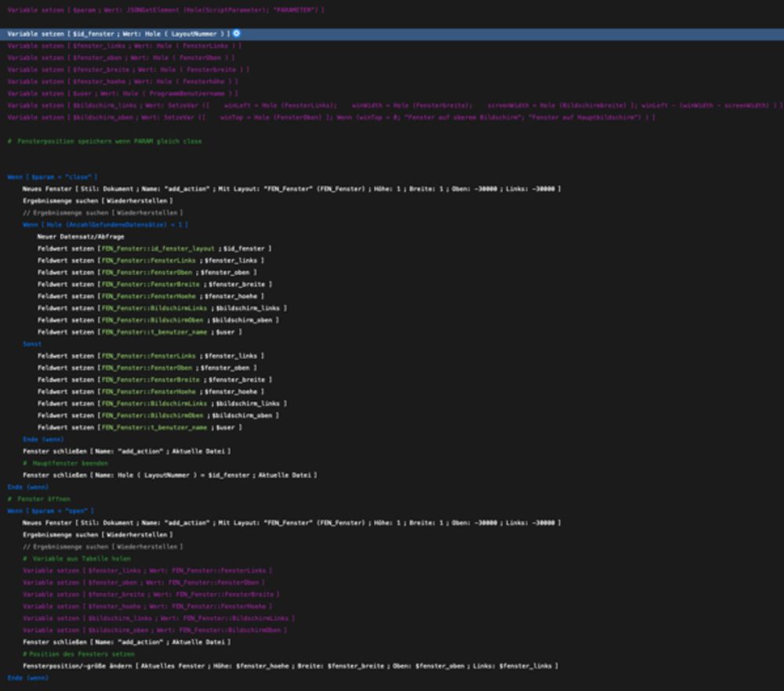The image size is (784, 691).
Task: Select Variable setzen $fenster_oben from FEN_Fenster::FensterOben
Action: pos(144,583)
